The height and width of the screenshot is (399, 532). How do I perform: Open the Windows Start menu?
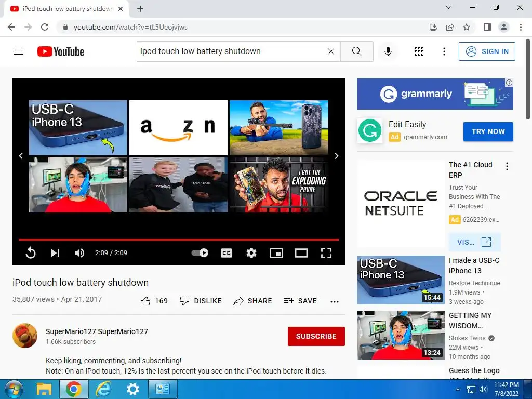coord(14,389)
